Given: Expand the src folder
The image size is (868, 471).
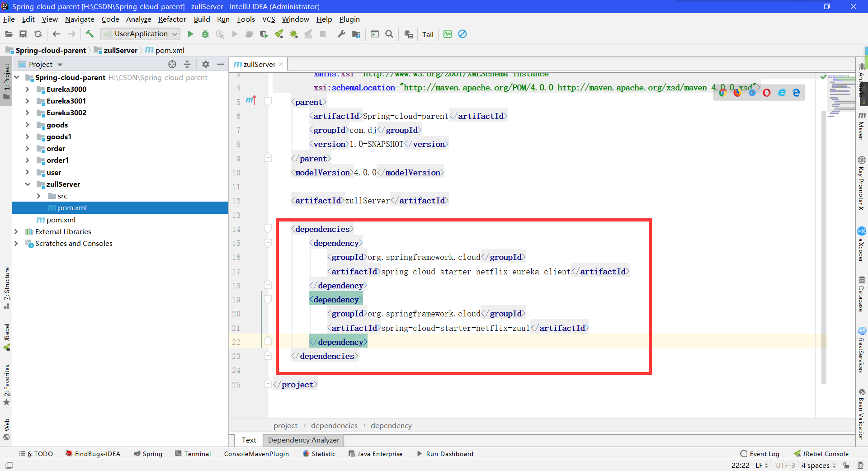Looking at the screenshot, I should pyautogui.click(x=38, y=196).
